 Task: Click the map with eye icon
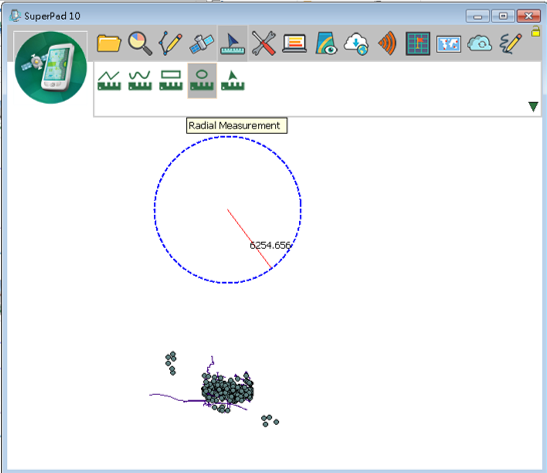tap(326, 44)
